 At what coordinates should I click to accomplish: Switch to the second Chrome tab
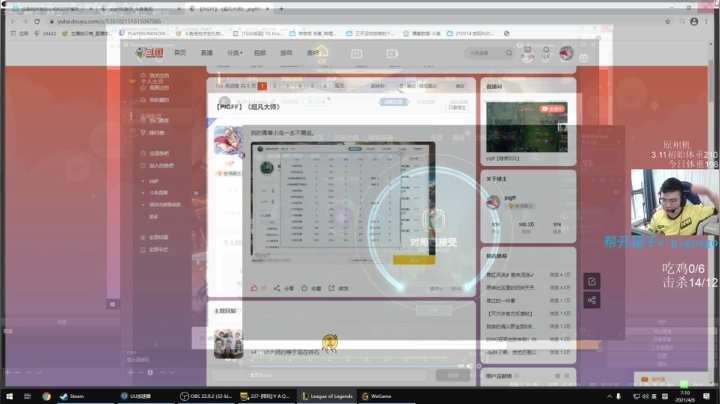click(140, 8)
